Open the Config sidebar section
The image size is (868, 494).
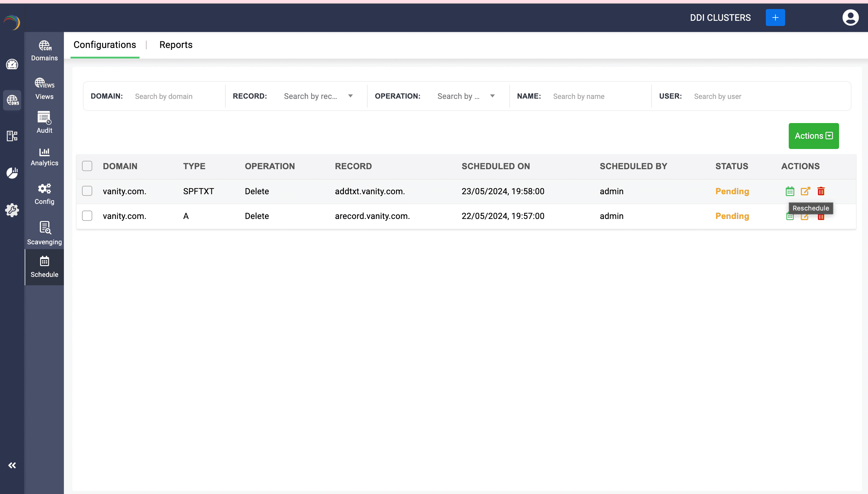pos(44,194)
